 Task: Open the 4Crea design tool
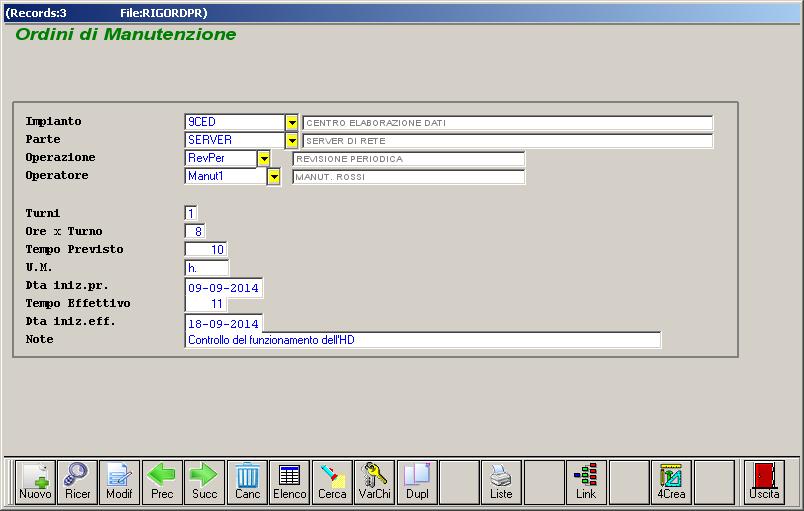[671, 482]
